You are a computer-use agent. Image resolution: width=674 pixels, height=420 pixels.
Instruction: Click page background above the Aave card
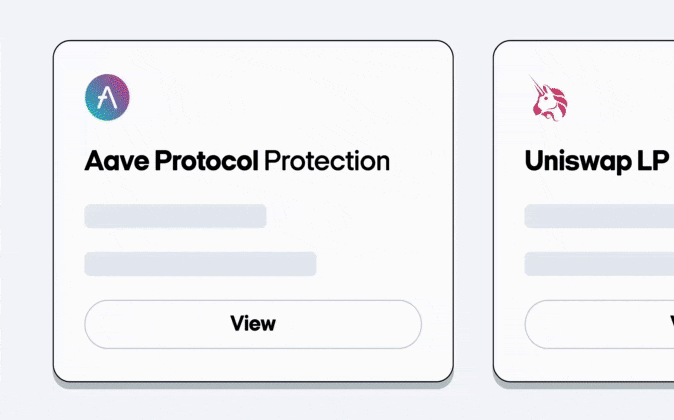click(x=253, y=20)
